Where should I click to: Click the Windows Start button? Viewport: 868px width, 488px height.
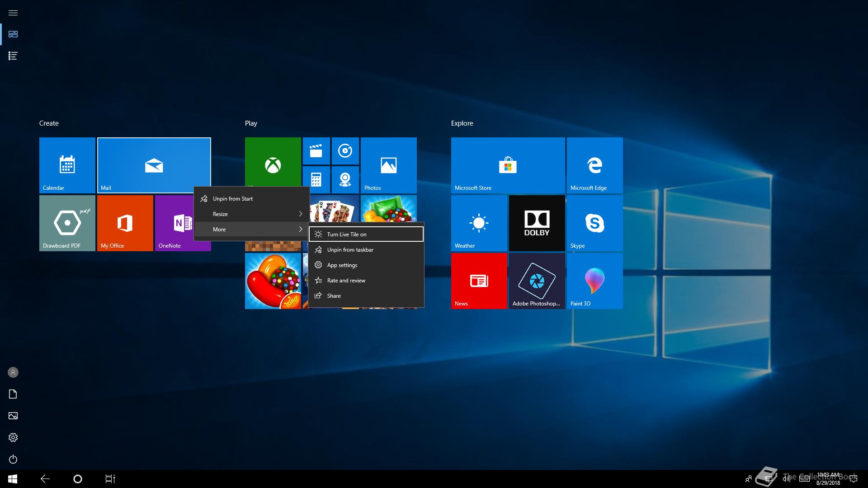coord(13,479)
